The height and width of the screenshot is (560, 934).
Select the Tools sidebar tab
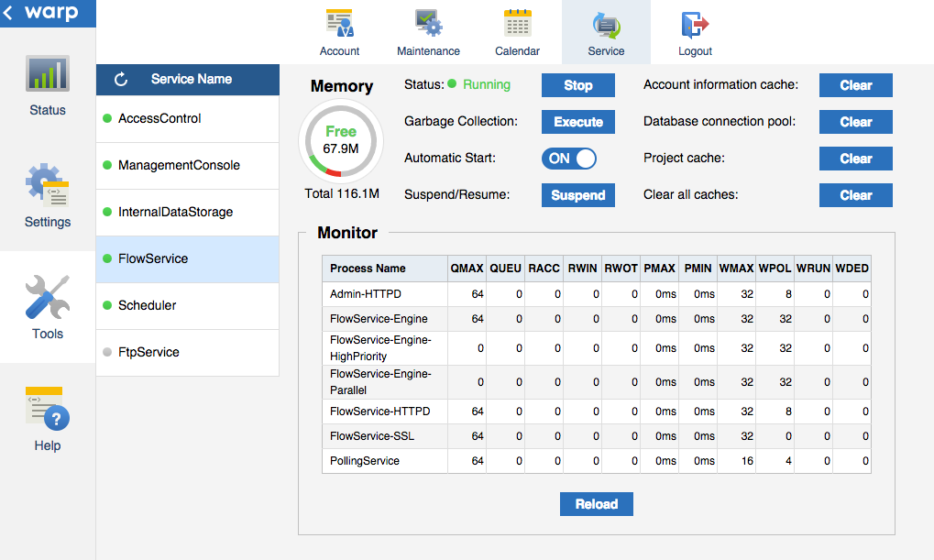click(48, 307)
